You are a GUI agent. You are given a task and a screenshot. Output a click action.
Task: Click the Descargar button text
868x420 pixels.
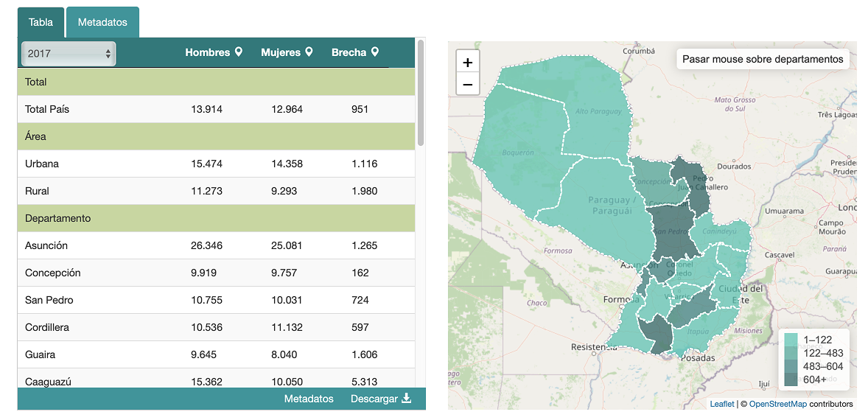(374, 399)
